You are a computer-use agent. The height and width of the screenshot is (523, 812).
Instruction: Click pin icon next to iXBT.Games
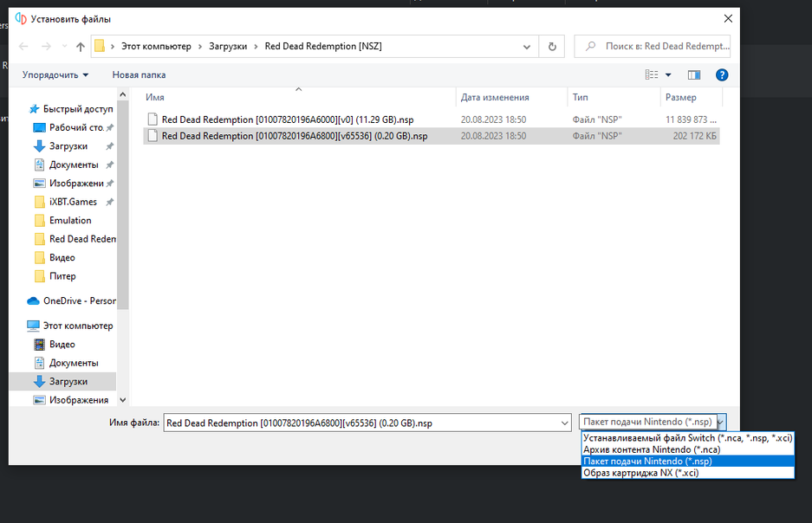point(110,203)
